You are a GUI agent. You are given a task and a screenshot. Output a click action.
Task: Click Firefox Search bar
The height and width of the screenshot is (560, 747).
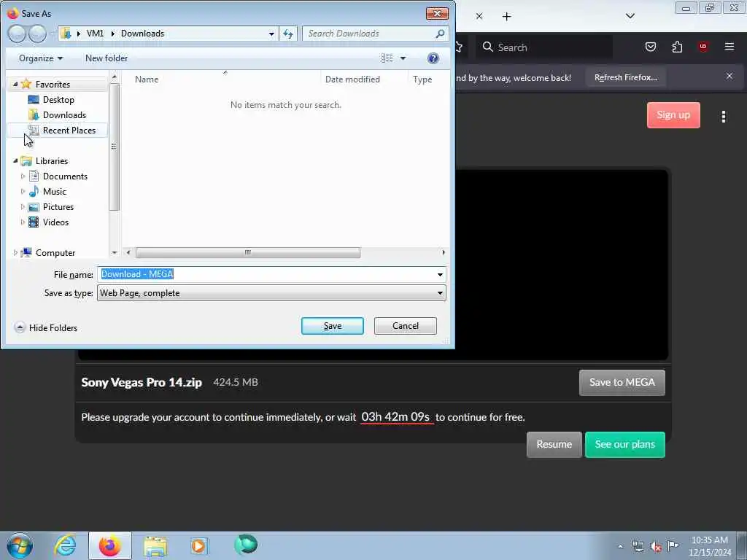coord(544,47)
